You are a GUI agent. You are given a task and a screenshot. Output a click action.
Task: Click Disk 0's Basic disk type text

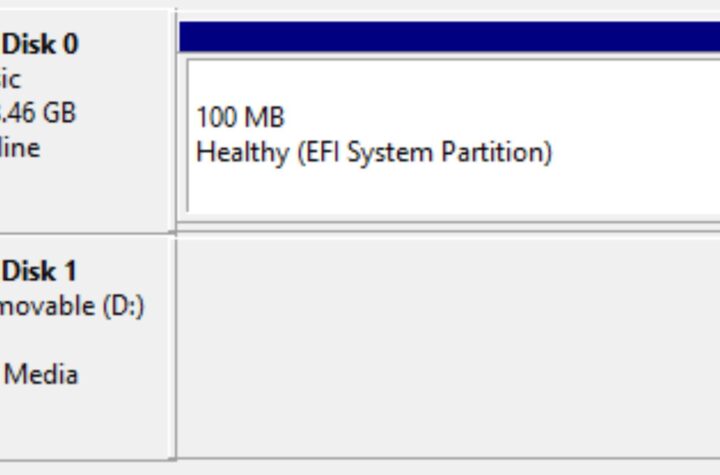[x=10, y=79]
